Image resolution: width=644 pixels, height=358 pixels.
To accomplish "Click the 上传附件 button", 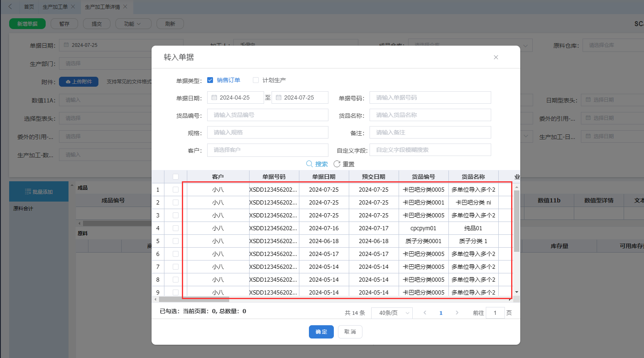I will coord(78,82).
